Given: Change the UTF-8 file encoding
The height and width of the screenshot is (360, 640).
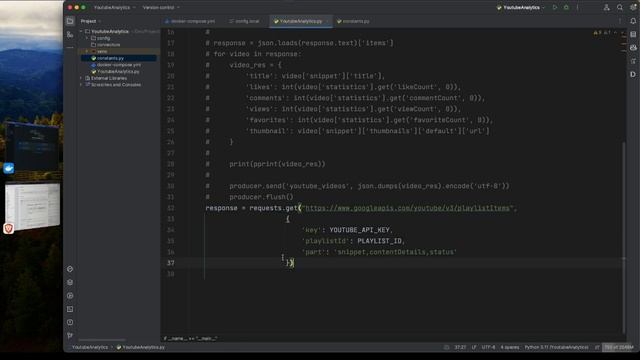Looking at the screenshot, I should pyautogui.click(x=488, y=347).
